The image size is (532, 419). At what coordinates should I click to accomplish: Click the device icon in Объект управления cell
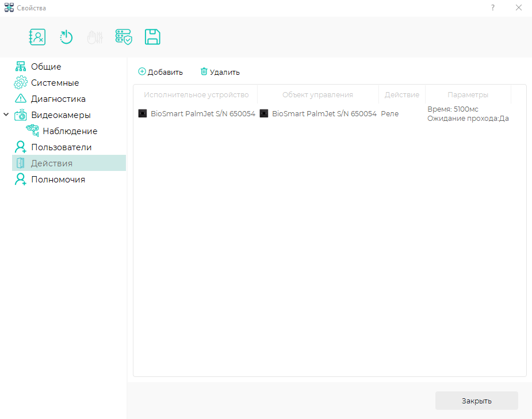(264, 113)
